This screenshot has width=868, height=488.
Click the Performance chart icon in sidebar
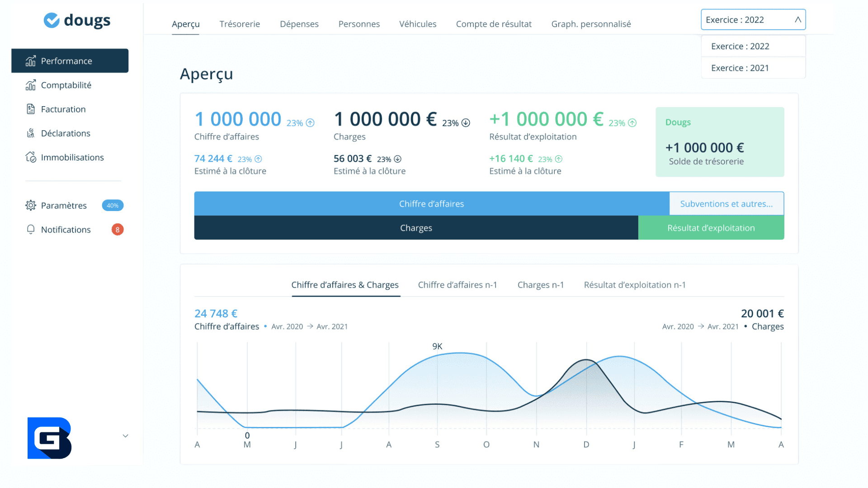tap(30, 61)
